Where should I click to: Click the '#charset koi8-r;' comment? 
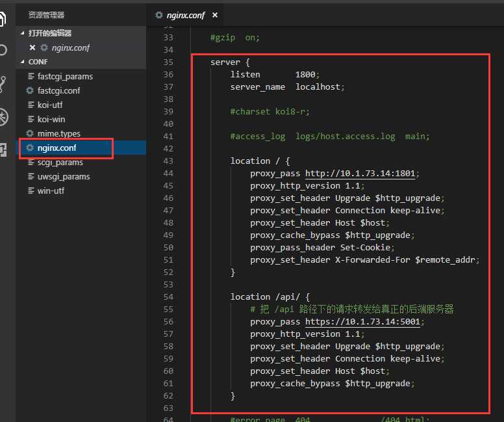click(x=270, y=112)
